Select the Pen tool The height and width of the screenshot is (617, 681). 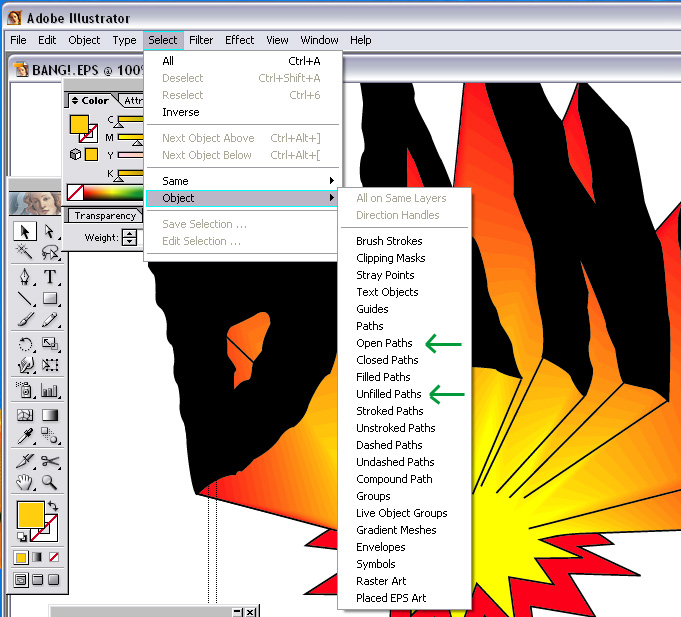[25, 277]
